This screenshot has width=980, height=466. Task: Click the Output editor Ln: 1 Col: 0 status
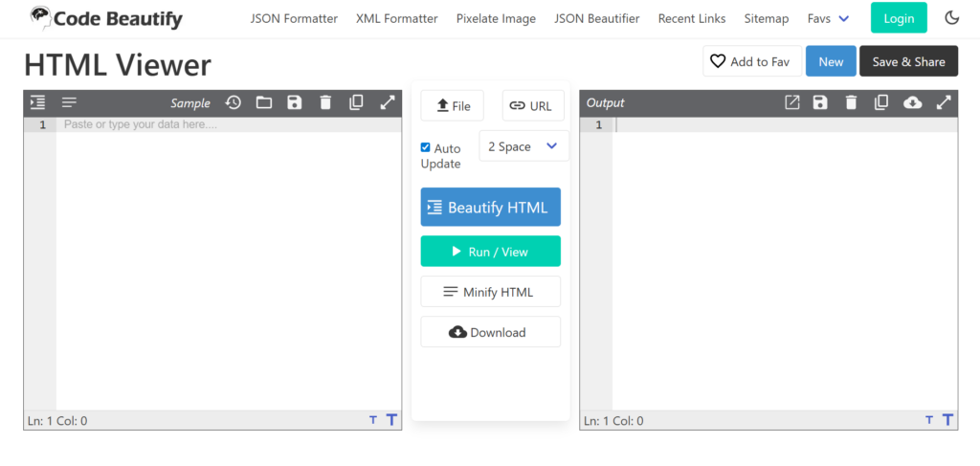pos(613,420)
